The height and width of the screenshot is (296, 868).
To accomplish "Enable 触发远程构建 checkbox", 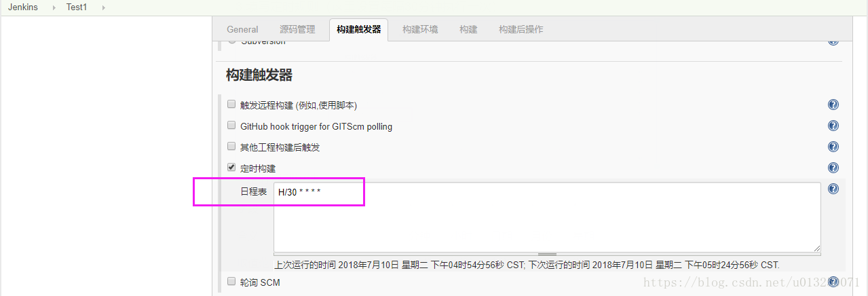I will tap(231, 105).
